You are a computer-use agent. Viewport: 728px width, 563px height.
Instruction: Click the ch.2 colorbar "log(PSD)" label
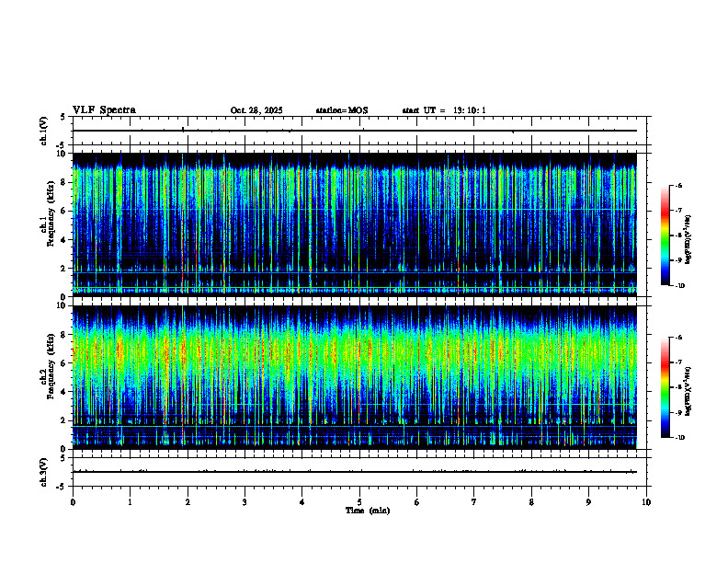[x=688, y=391]
